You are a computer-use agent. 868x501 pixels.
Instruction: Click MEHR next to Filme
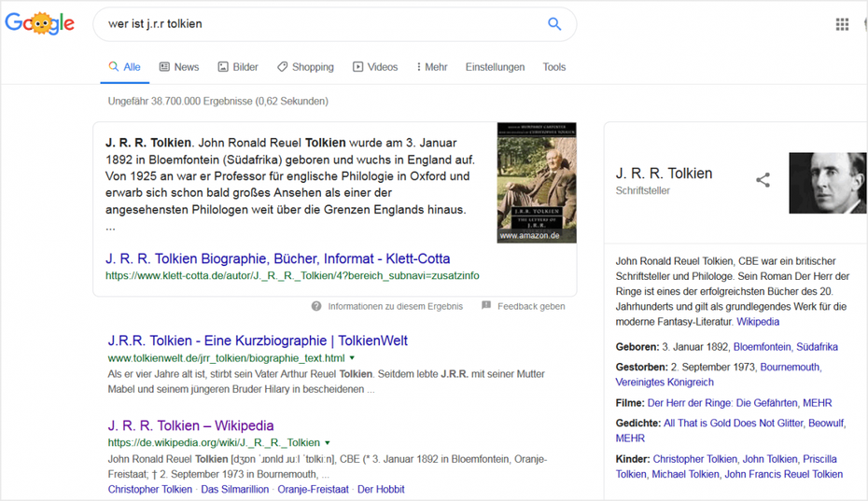(x=818, y=403)
